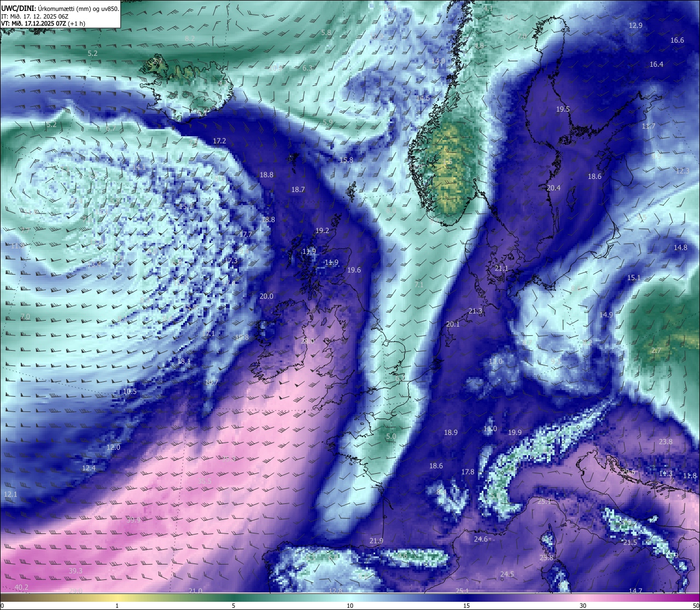The image size is (700, 610).
Task: Click the 21.3 value label
Action: [x=476, y=311]
